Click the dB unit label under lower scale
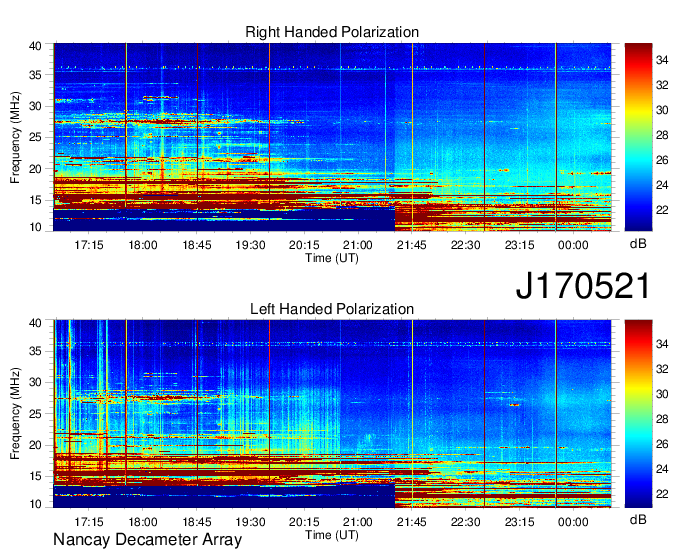 click(638, 520)
